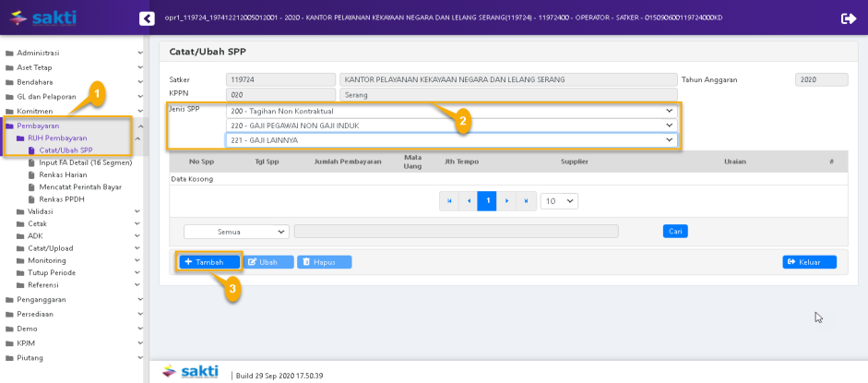This screenshot has height=383, width=868.
Task: Open the 221 - GAJI LAINNYA dropdown
Action: (x=451, y=140)
